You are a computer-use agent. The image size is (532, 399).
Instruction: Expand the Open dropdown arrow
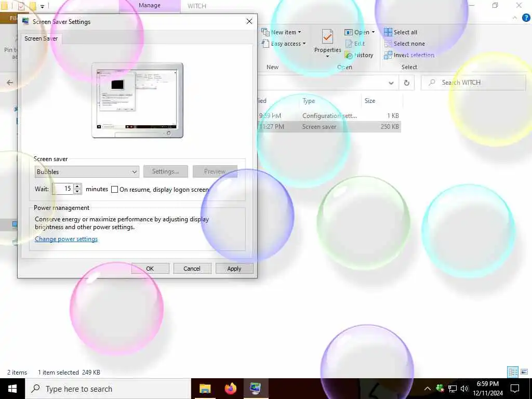tap(373, 32)
